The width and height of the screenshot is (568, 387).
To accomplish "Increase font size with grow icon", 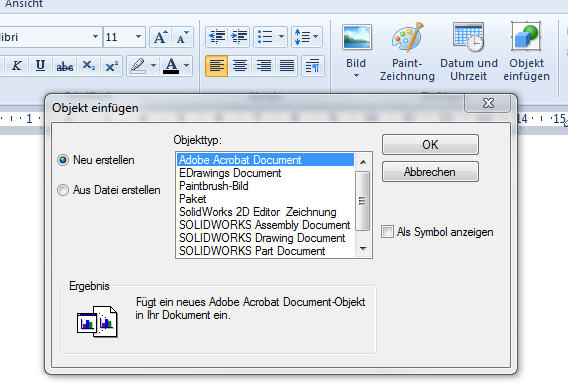I will (161, 37).
